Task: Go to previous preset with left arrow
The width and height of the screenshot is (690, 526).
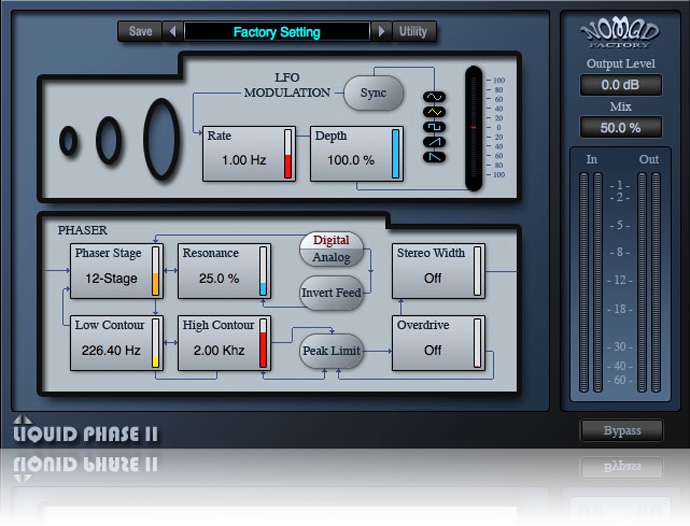Action: tap(173, 32)
